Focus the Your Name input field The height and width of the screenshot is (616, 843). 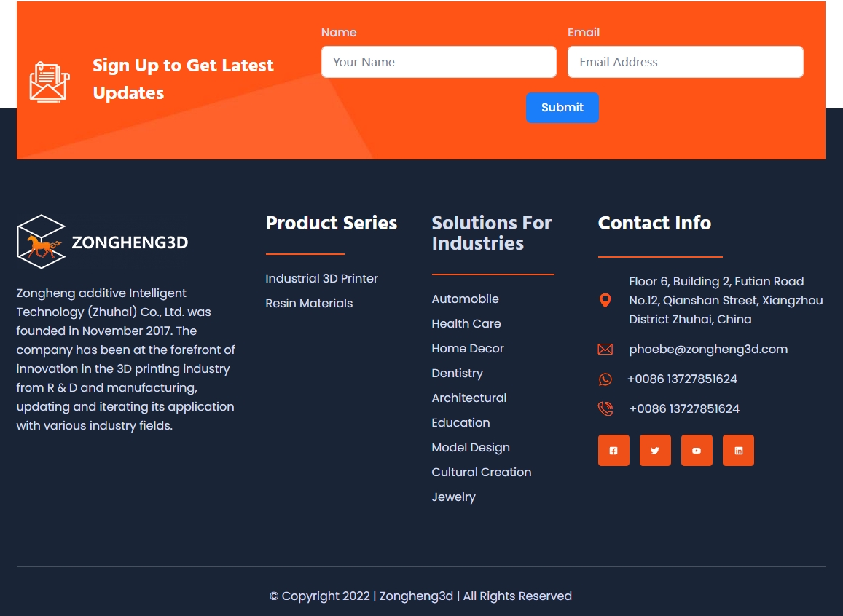pos(439,62)
